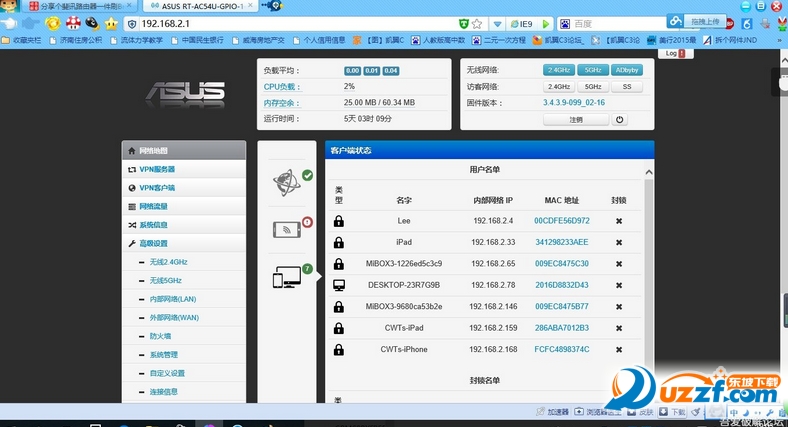Open the wireless device status icon
Viewport: 788px width, 427px height.
[287, 230]
